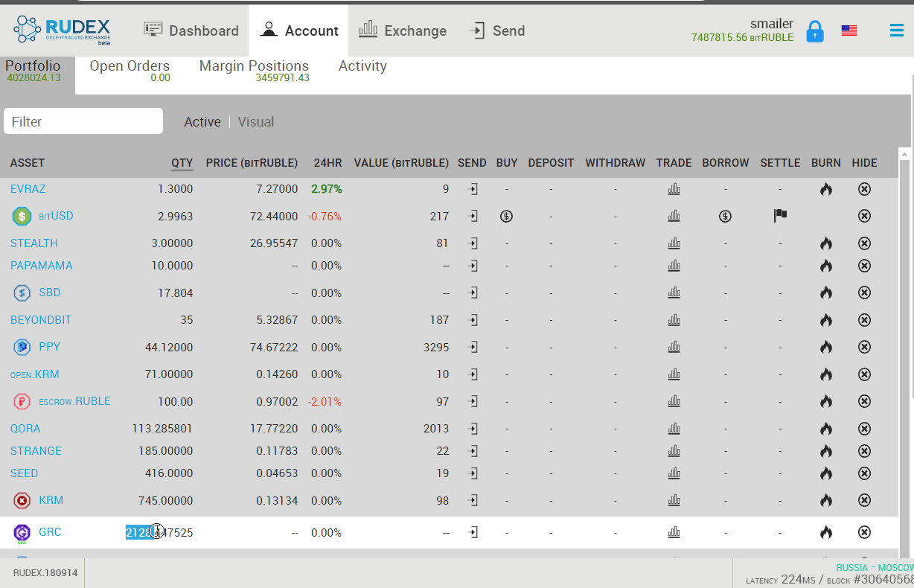Screen dimensions: 914x588
Task: Open the hamburger menu icon
Action: [x=896, y=31]
